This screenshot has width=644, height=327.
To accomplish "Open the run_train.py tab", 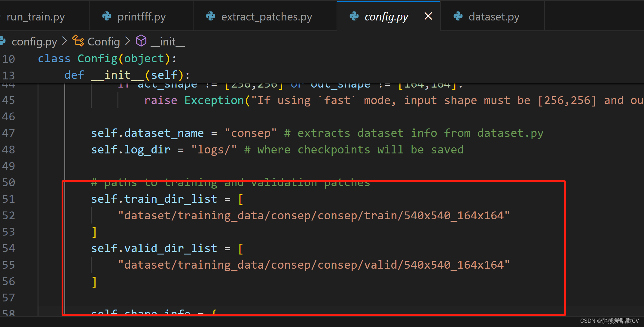I will [x=35, y=17].
